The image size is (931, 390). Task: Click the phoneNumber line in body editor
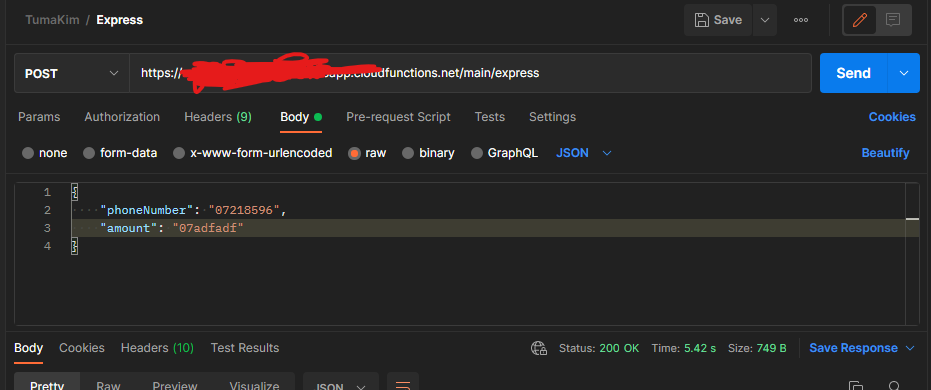(x=194, y=210)
